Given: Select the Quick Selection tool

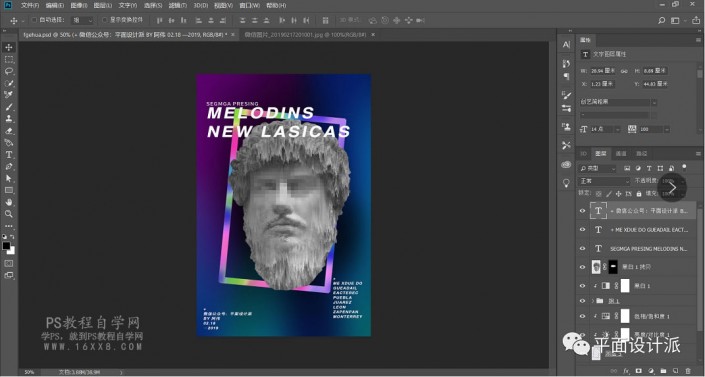Looking at the screenshot, I should click(9, 83).
